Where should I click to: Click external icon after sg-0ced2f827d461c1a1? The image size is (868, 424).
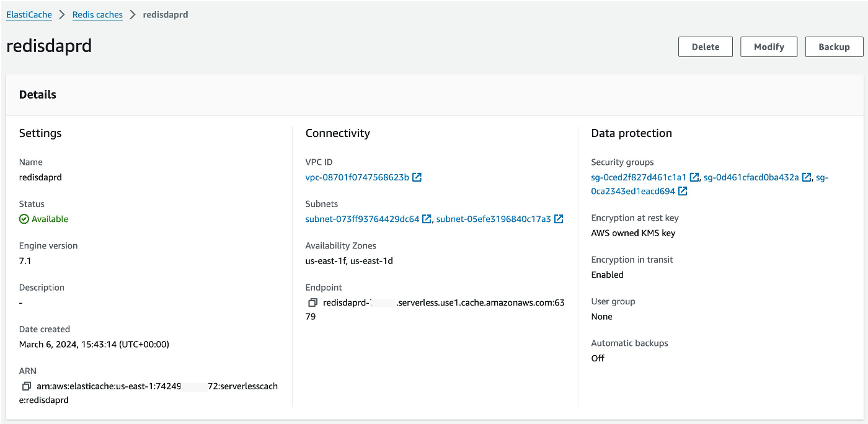click(x=694, y=177)
